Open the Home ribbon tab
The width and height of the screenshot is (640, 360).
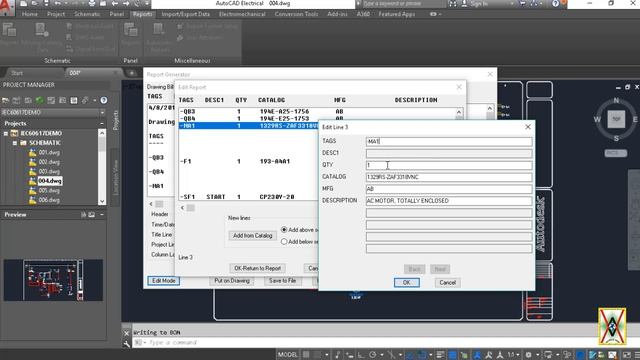click(29, 14)
